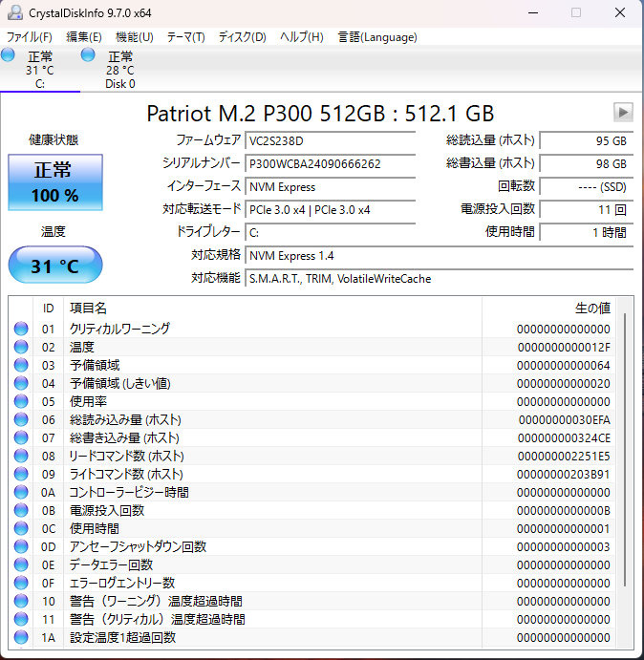Click total host writes value 98 GB
This screenshot has width=644, height=660.
[x=587, y=163]
